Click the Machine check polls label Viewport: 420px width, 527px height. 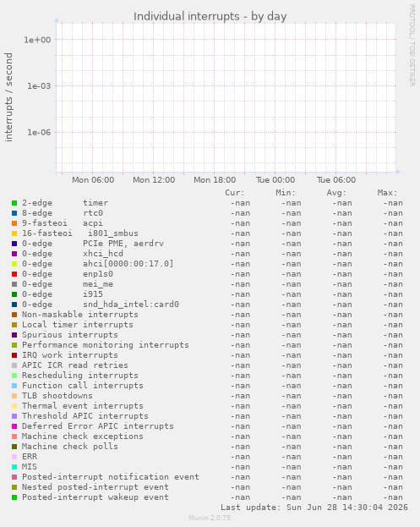70,447
